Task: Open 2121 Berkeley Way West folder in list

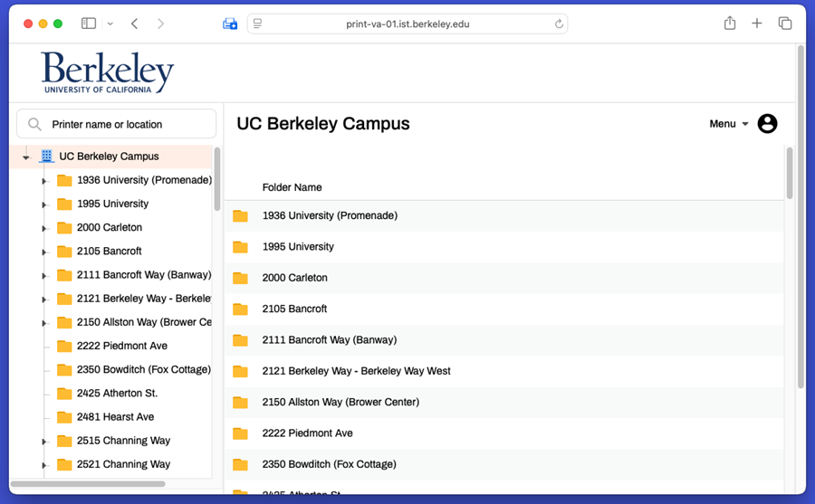Action: click(356, 371)
